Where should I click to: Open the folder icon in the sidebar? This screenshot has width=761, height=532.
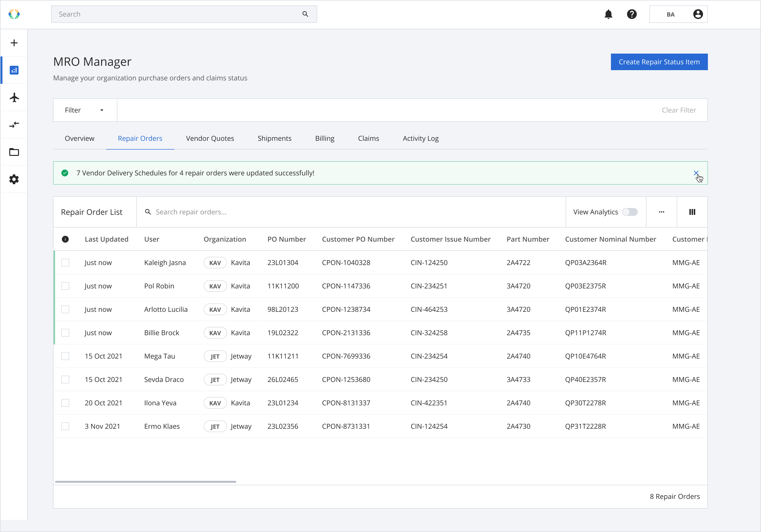click(14, 152)
